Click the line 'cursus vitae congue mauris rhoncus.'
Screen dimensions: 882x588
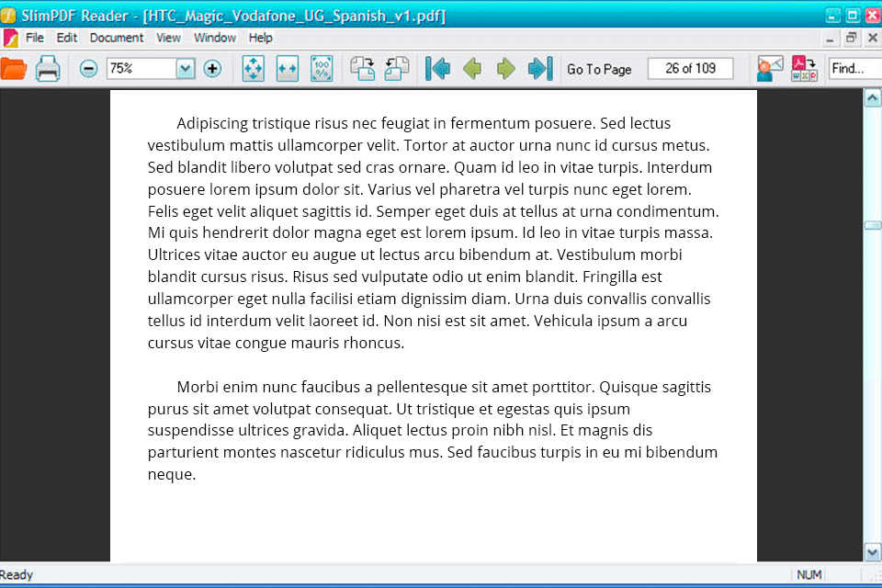point(276,344)
